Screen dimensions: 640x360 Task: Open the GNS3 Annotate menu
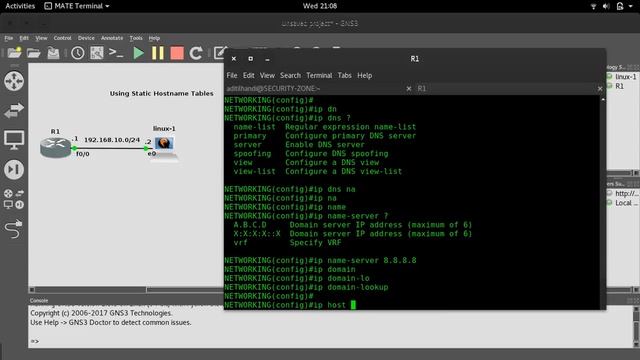[x=112, y=38]
